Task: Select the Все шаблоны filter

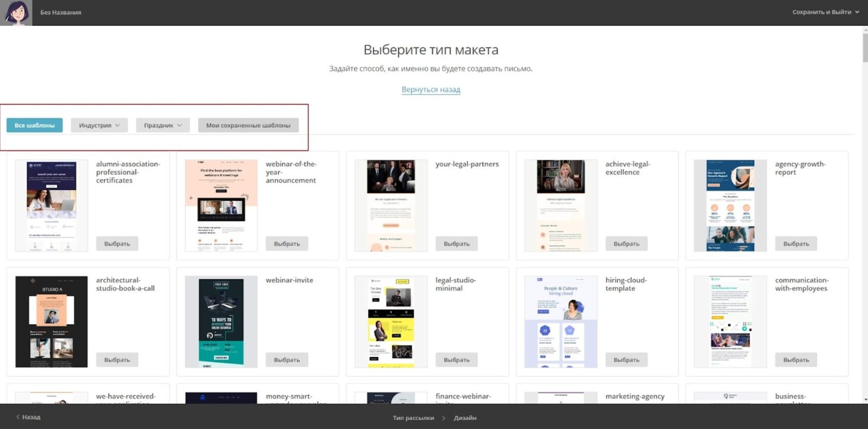Action: pos(35,125)
